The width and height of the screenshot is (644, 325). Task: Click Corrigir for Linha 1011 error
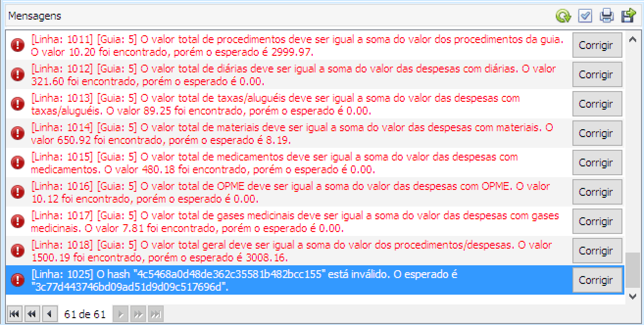(x=596, y=45)
